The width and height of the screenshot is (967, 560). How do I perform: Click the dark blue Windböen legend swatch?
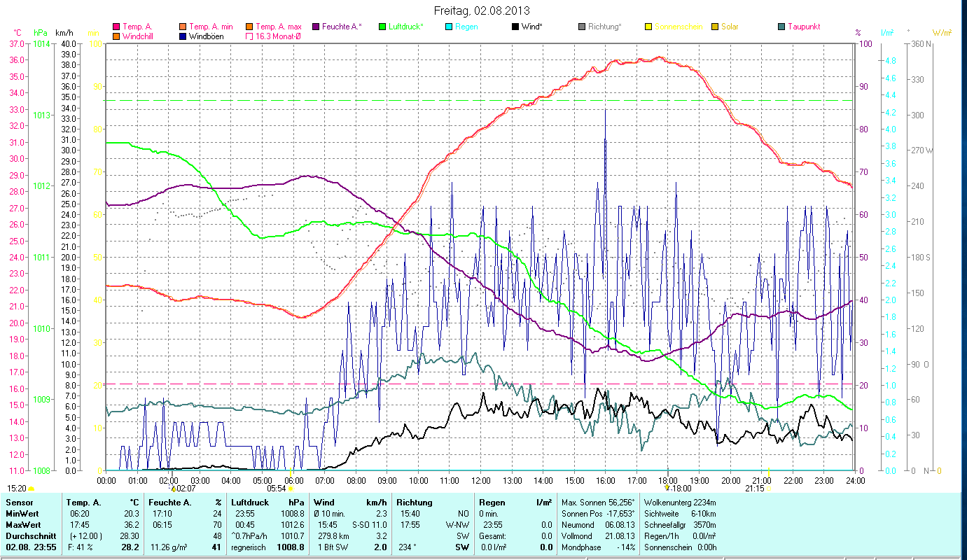[x=183, y=36]
